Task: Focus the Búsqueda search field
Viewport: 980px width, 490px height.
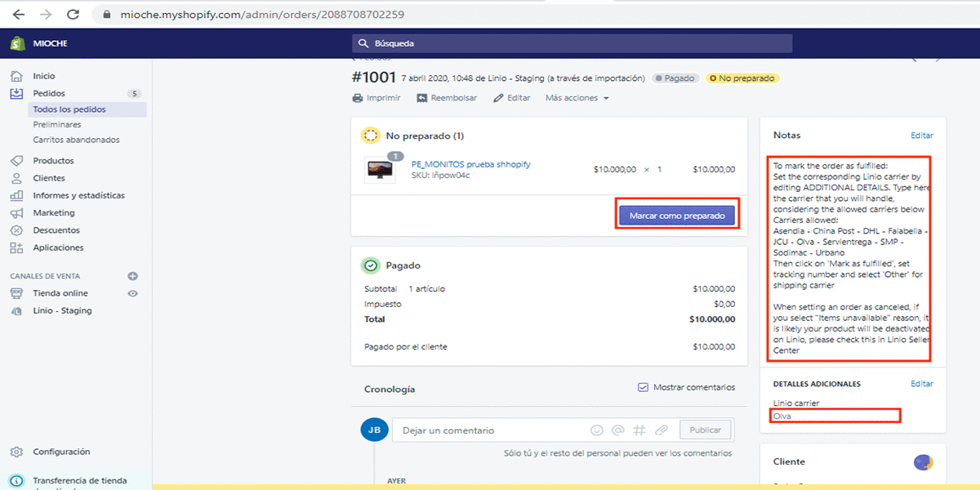Action: point(572,43)
